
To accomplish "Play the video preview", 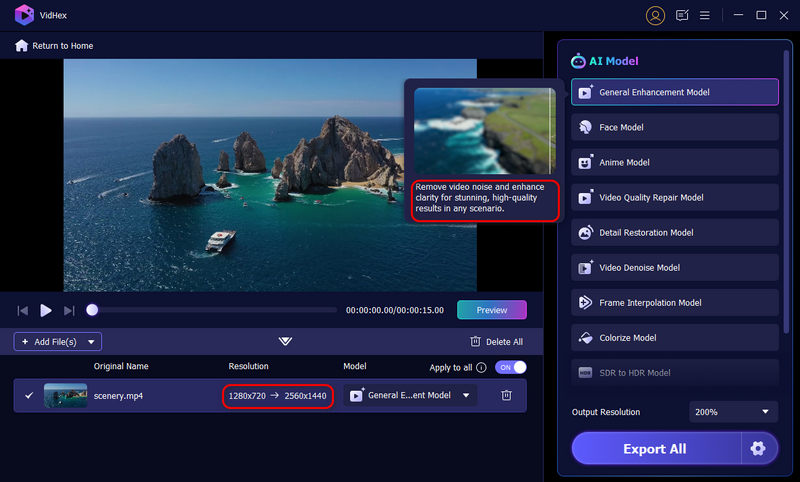I will pyautogui.click(x=46, y=311).
